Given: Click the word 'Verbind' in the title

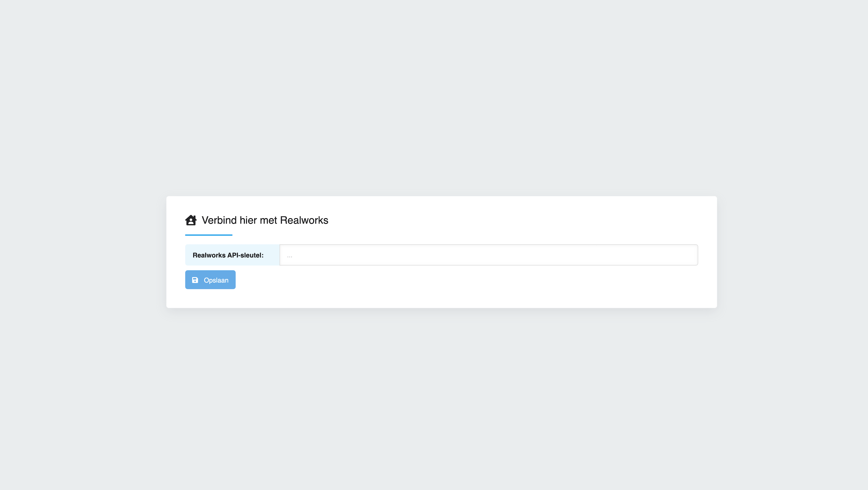Looking at the screenshot, I should tap(219, 220).
